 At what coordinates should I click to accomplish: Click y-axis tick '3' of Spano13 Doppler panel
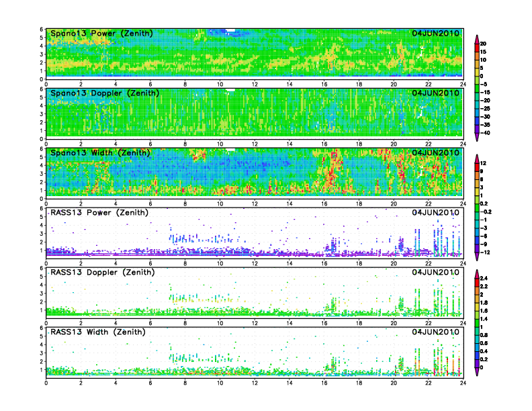(x=42, y=114)
